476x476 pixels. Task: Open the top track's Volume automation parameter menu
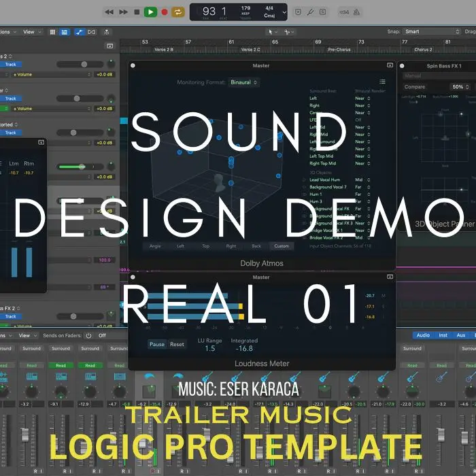pyautogui.click(x=52, y=74)
